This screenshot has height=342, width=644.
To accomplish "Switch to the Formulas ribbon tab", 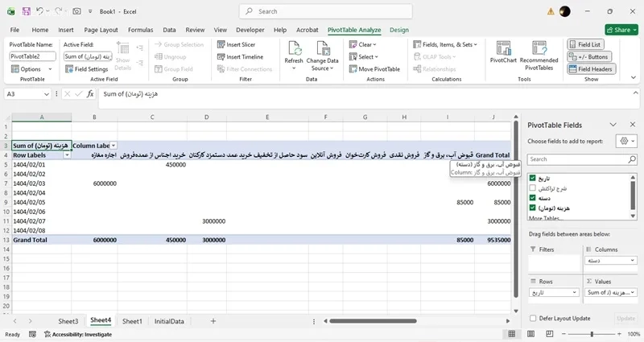I will pyautogui.click(x=140, y=30).
